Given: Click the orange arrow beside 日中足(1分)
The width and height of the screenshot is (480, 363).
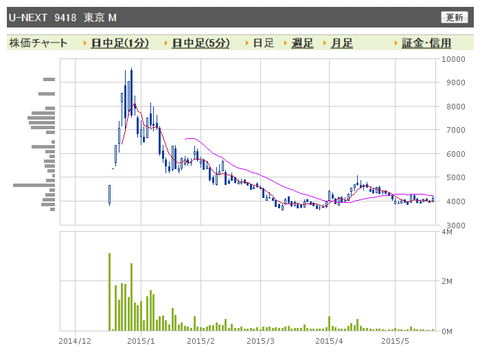Looking at the screenshot, I should click(85, 43).
